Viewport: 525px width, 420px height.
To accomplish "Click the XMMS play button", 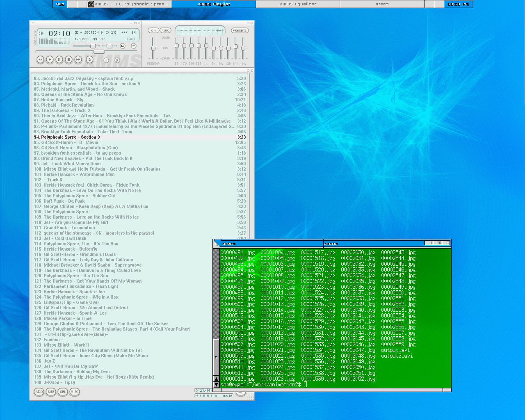I will point(50,59).
